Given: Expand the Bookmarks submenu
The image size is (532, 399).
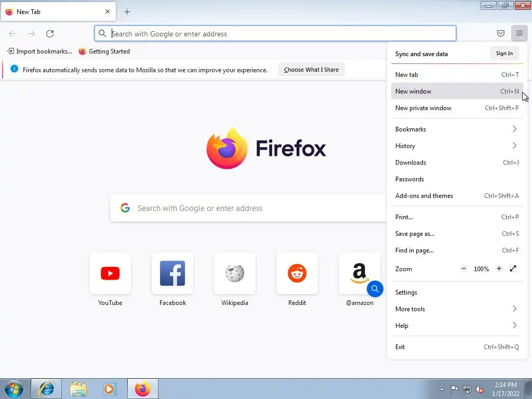Looking at the screenshot, I should (x=457, y=129).
